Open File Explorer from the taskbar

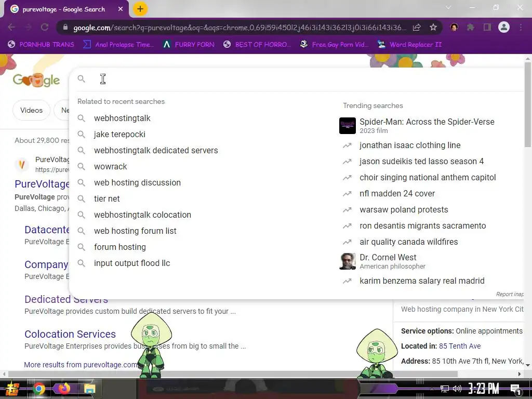[89, 389]
